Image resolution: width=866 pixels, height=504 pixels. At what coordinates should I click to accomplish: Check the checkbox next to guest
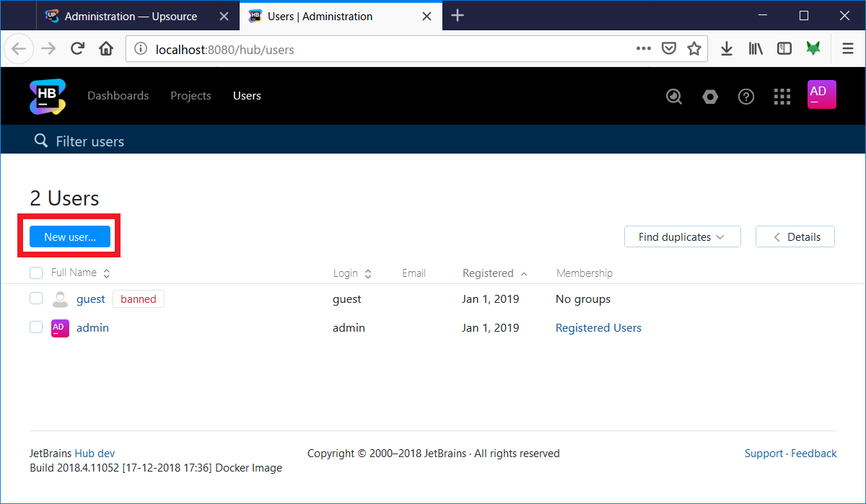(35, 298)
